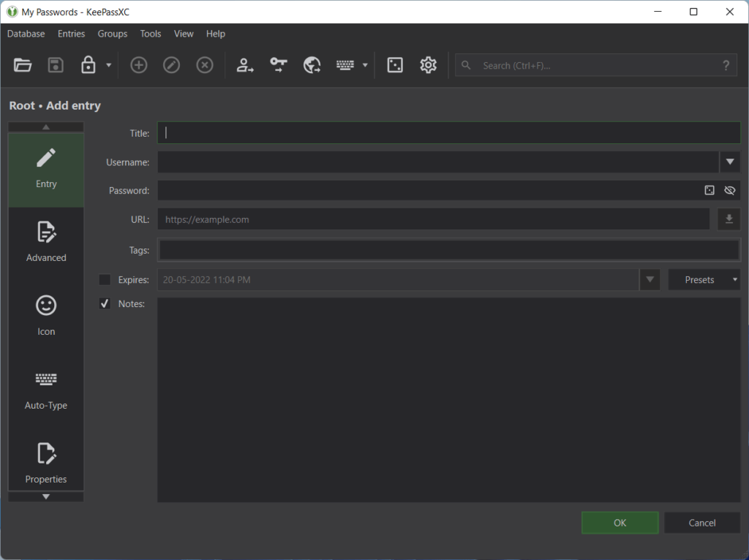The height and width of the screenshot is (560, 749).
Task: Close the KeePassXC window
Action: coord(729,12)
